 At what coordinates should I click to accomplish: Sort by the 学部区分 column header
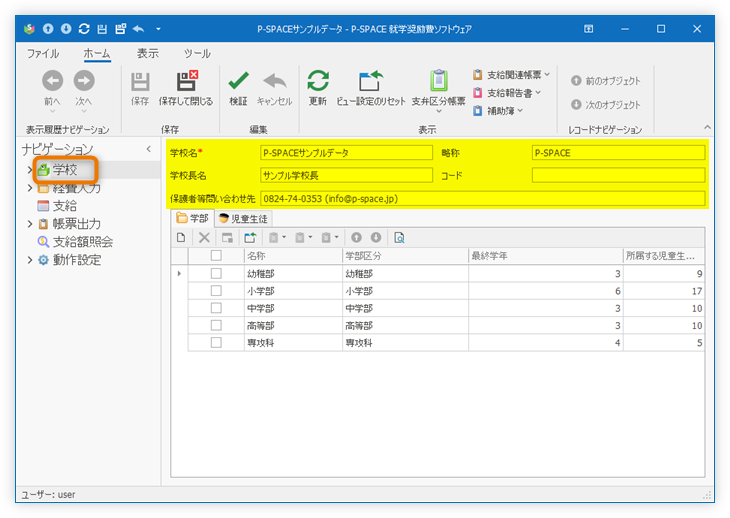(x=405, y=256)
